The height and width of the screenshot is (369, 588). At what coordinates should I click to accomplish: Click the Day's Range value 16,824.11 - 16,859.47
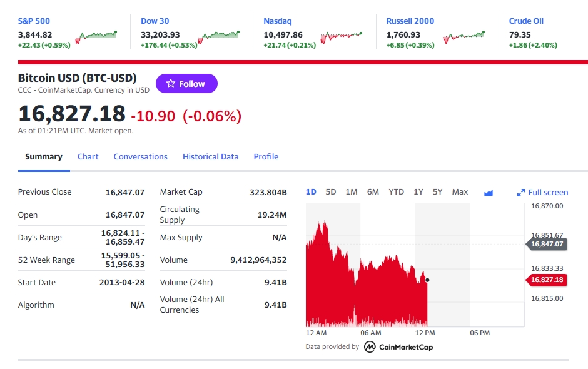pos(123,238)
